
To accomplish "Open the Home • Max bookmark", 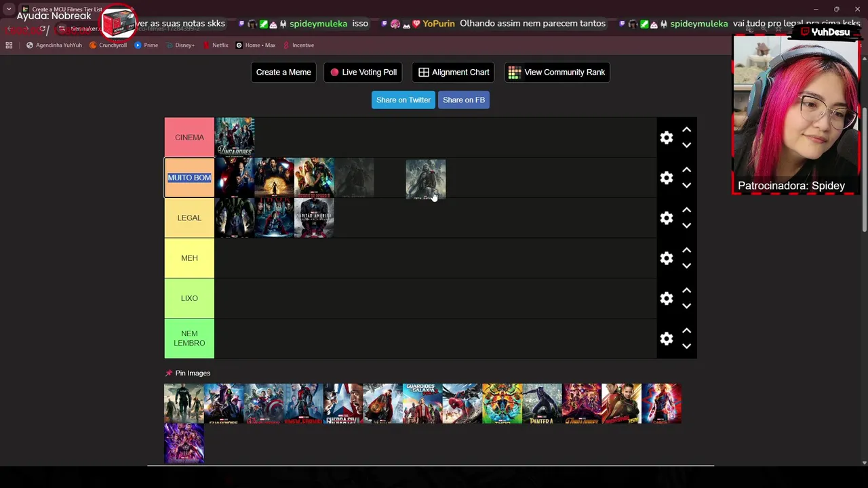I will pyautogui.click(x=255, y=45).
